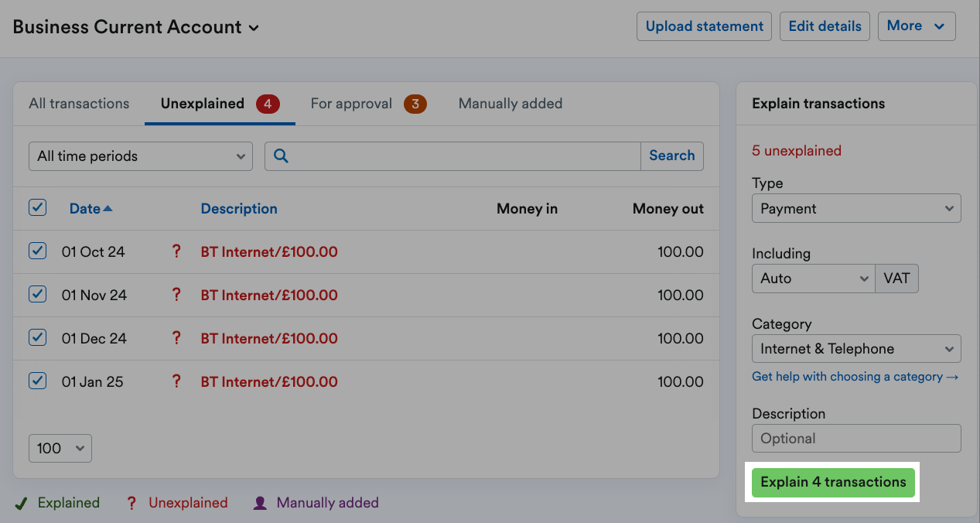Uncheck the 01 Dec 24 transaction checkbox

click(x=37, y=337)
